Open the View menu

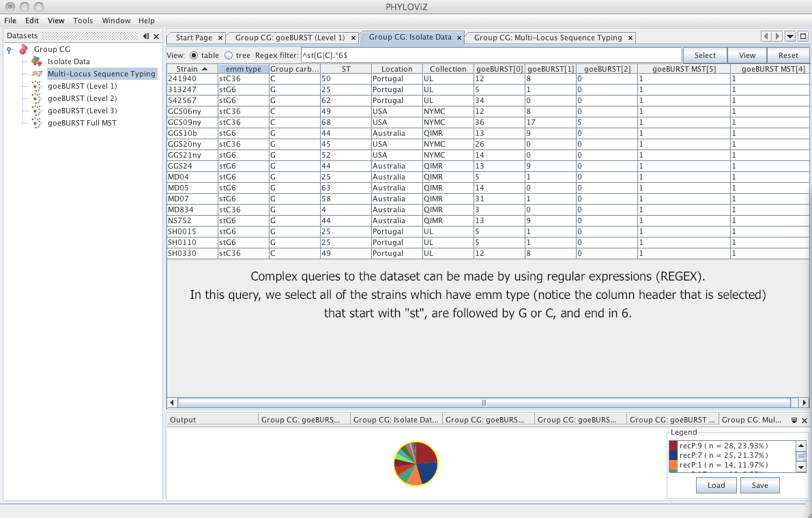pos(56,20)
